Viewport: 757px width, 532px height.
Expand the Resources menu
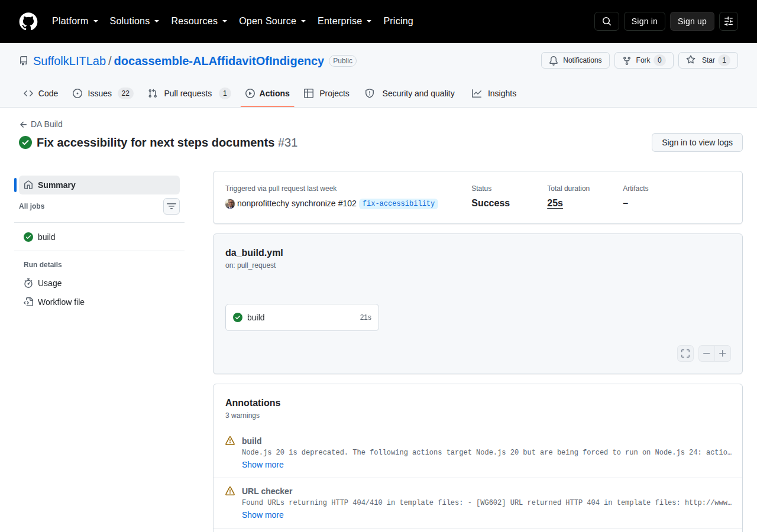(199, 21)
